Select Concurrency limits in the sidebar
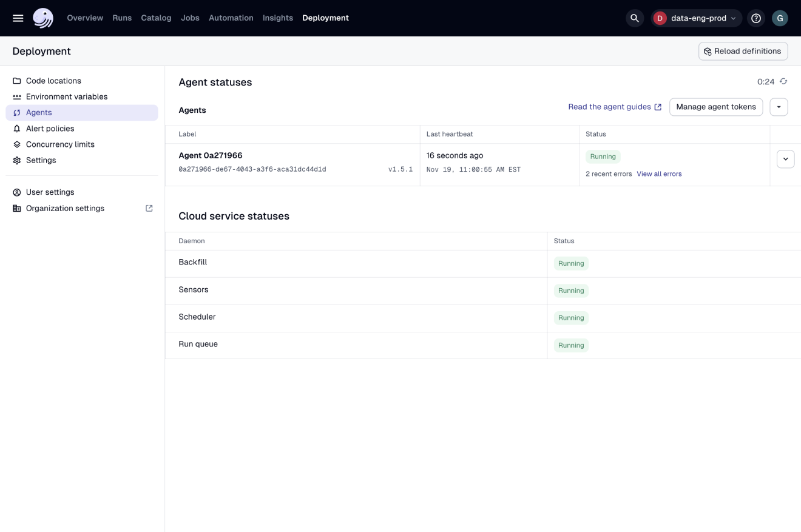 [x=60, y=144]
